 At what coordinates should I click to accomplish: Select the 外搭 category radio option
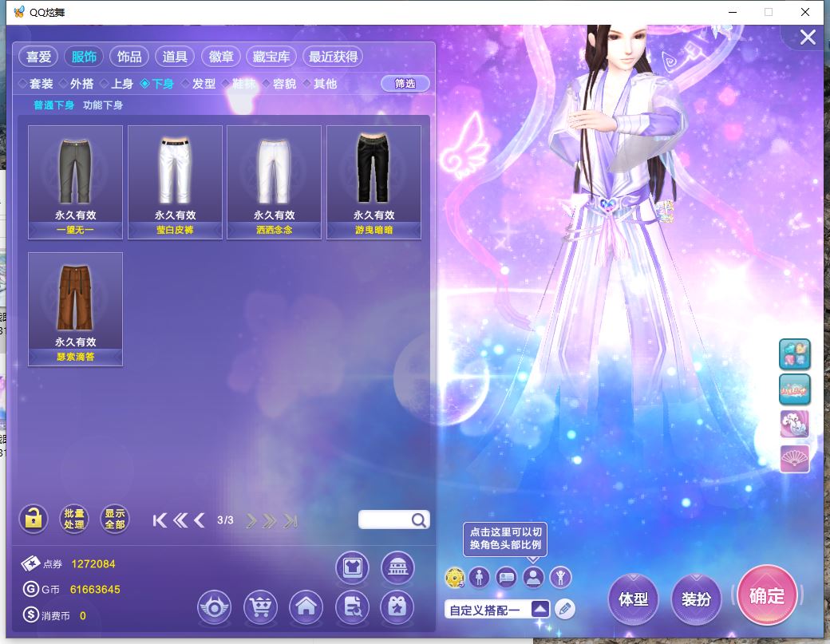[77, 84]
